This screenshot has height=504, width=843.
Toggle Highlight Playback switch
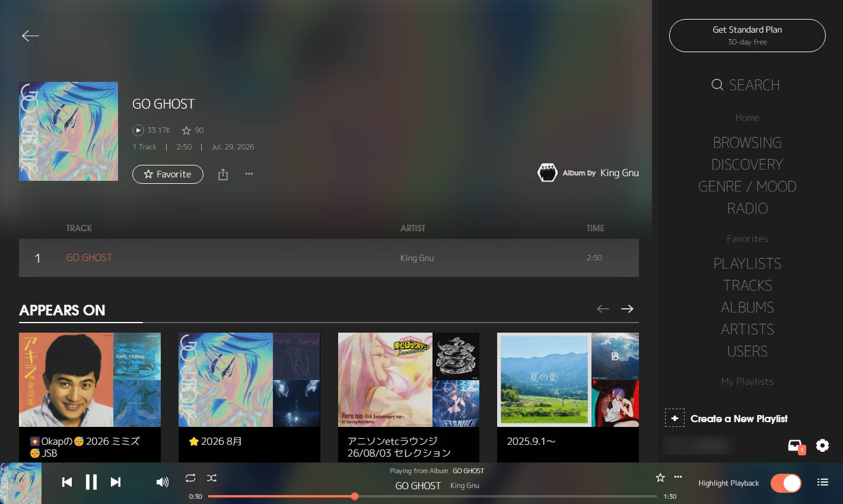coord(786,483)
